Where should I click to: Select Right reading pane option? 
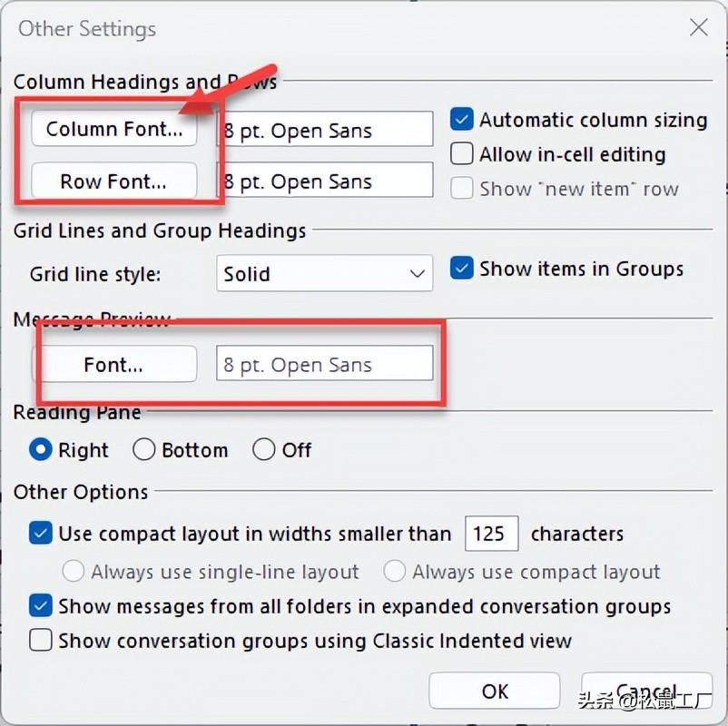(41, 450)
